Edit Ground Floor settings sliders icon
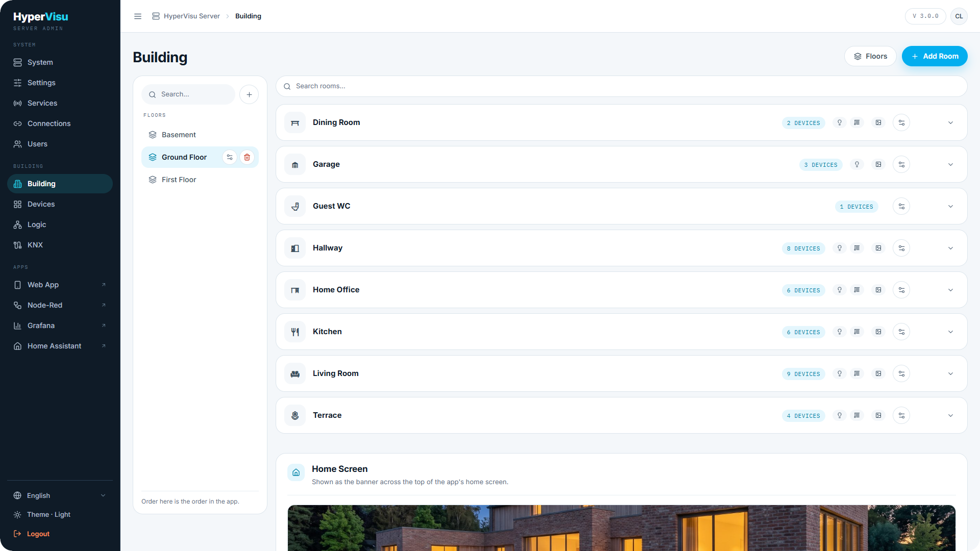This screenshot has width=980, height=551. (x=230, y=157)
